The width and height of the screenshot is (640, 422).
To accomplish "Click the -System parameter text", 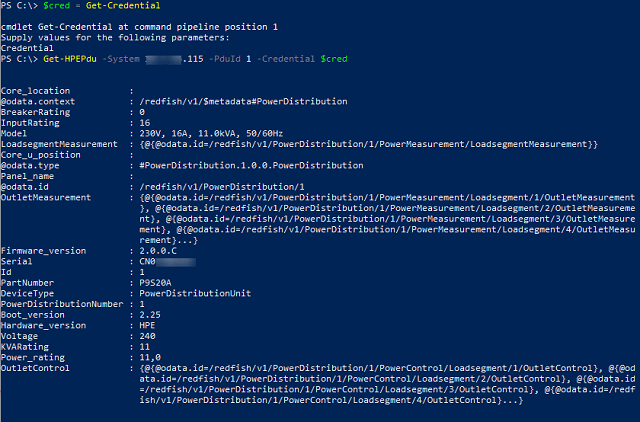I will (x=121, y=59).
